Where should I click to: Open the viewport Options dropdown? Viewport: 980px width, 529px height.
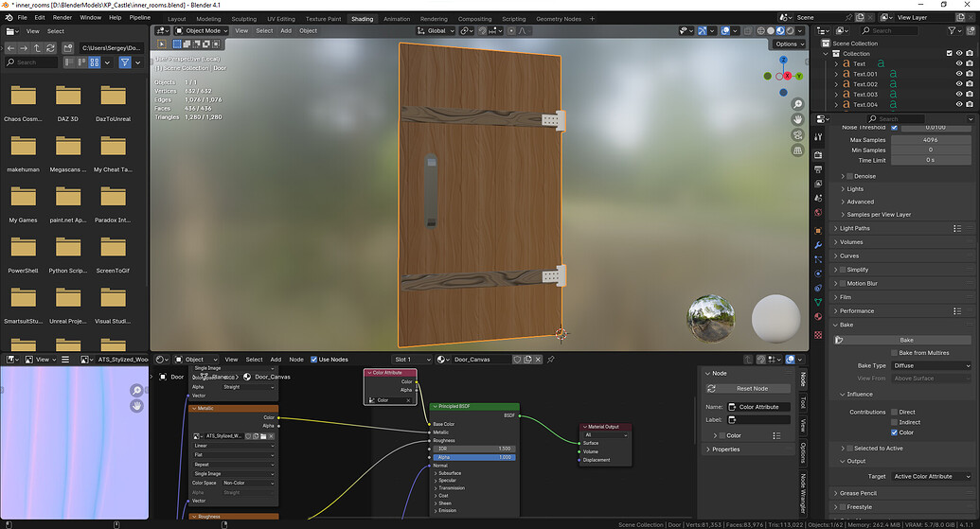[x=790, y=44]
